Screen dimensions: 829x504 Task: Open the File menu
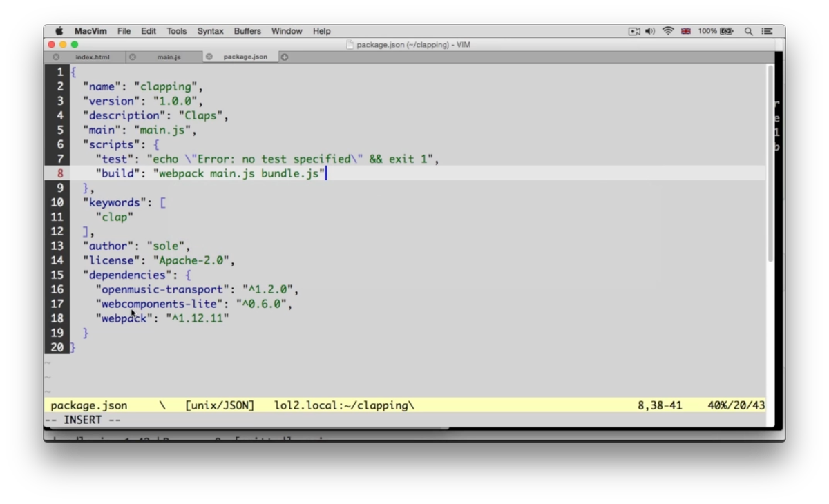pos(124,31)
